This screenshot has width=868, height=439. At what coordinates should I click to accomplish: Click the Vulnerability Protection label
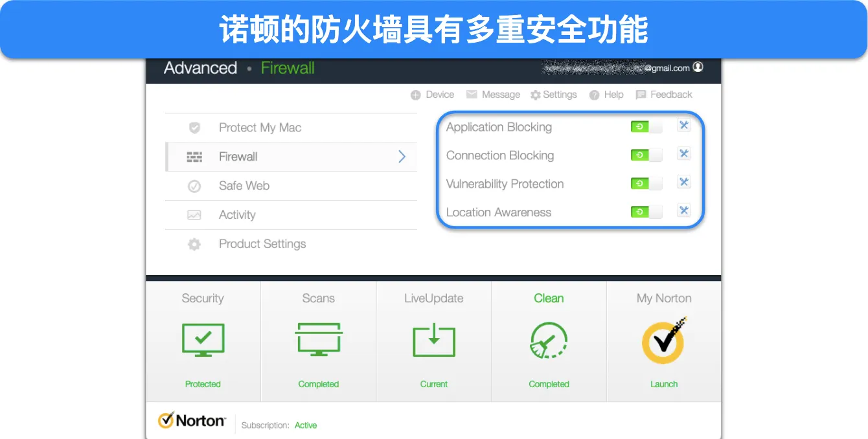point(505,184)
